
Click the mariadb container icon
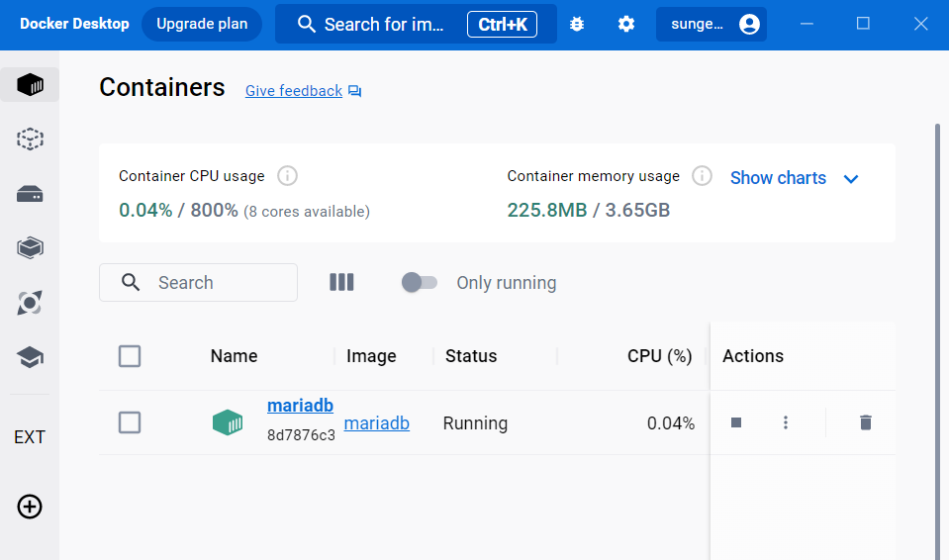(228, 422)
